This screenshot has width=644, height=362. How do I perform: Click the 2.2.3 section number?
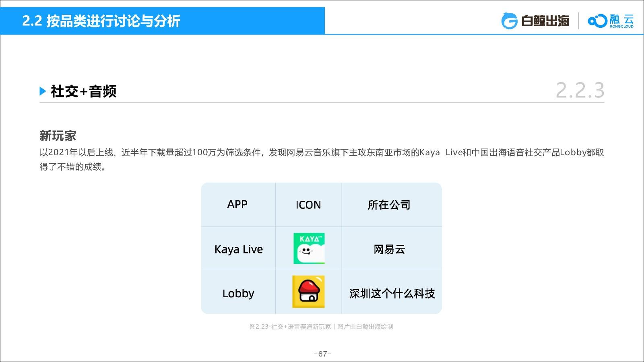tap(580, 90)
